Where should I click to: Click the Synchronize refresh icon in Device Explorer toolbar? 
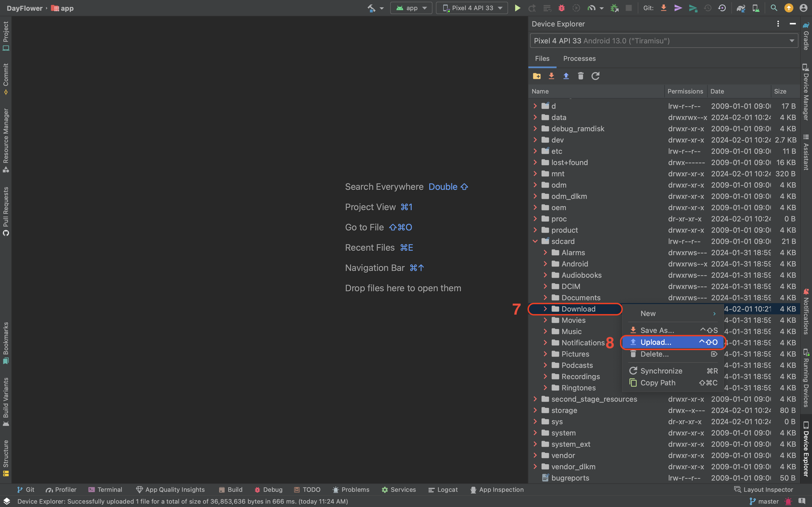pos(595,76)
